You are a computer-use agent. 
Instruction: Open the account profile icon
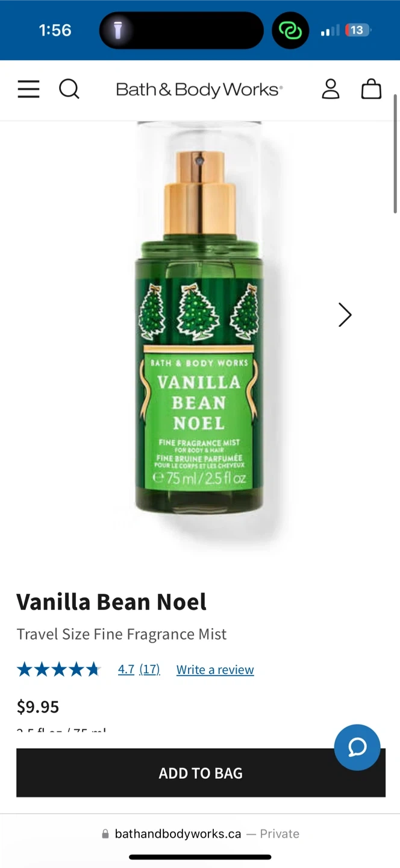click(331, 89)
